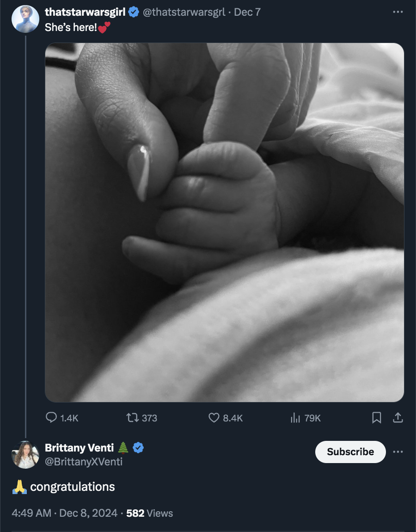Click the @thatstarwarsgrl handle
416x532 pixels.
pos(184,12)
